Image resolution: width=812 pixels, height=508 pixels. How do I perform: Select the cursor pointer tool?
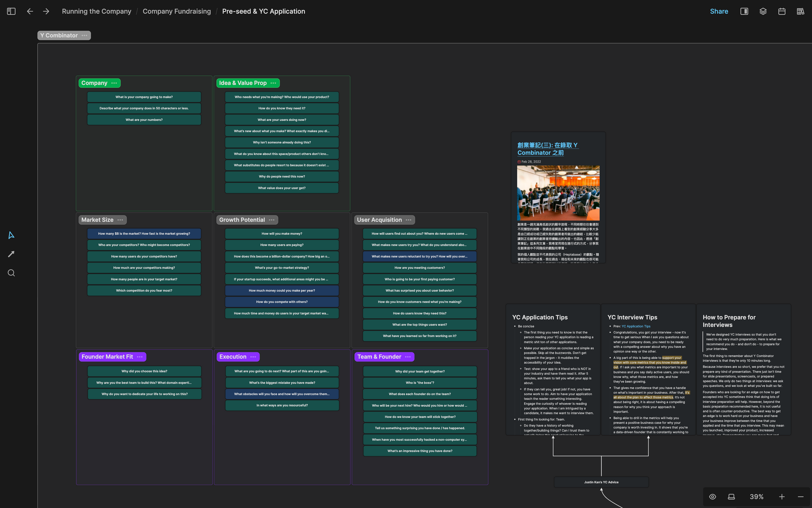click(11, 235)
